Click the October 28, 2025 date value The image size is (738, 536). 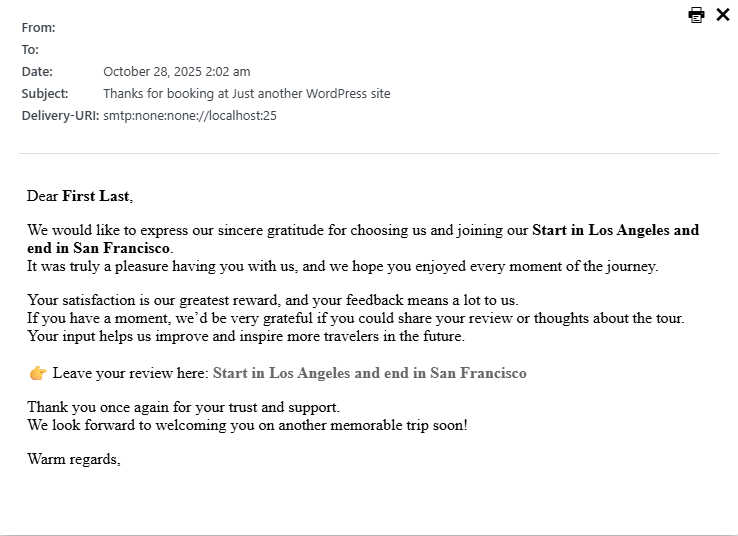click(x=177, y=72)
